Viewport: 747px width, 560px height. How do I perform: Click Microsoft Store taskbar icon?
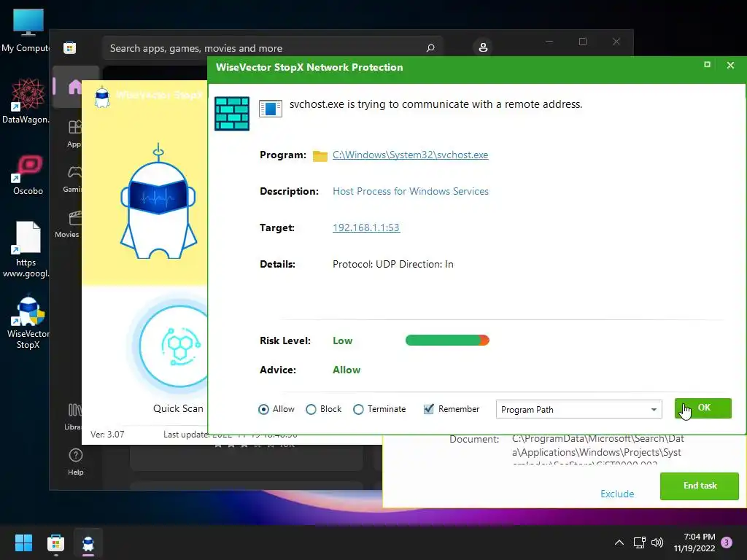coord(55,542)
